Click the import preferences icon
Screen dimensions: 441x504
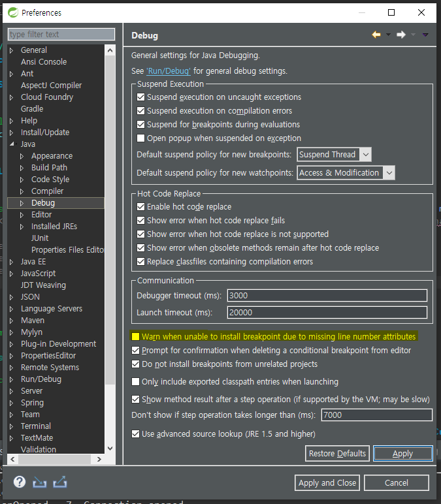[x=40, y=482]
